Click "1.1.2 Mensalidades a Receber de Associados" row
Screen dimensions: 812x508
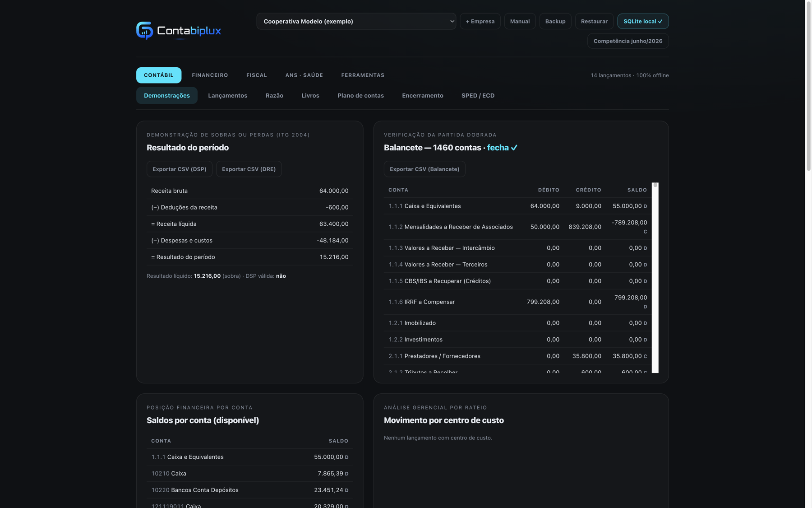[x=518, y=227]
